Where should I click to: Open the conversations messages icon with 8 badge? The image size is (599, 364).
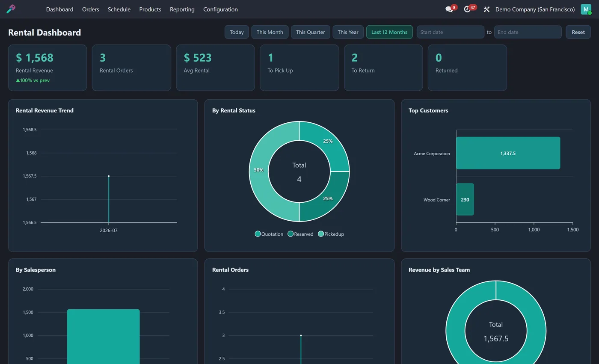449,9
